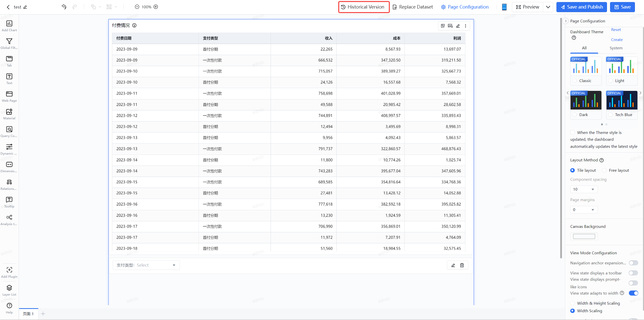The height and width of the screenshot is (320, 644).
Task: Disable View state adapts to width
Action: tap(633, 293)
